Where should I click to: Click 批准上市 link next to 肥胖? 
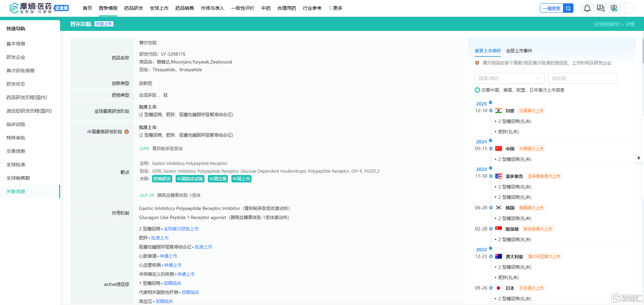coord(160,238)
